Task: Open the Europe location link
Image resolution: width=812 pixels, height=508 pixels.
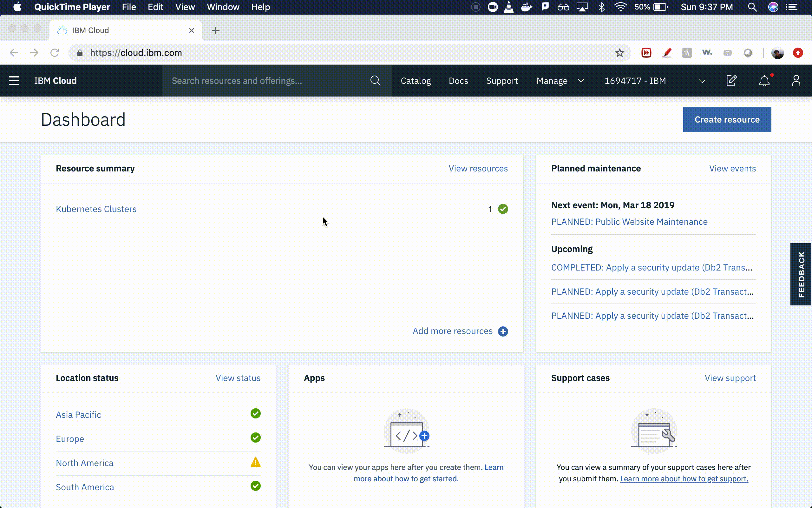Action: (x=70, y=439)
